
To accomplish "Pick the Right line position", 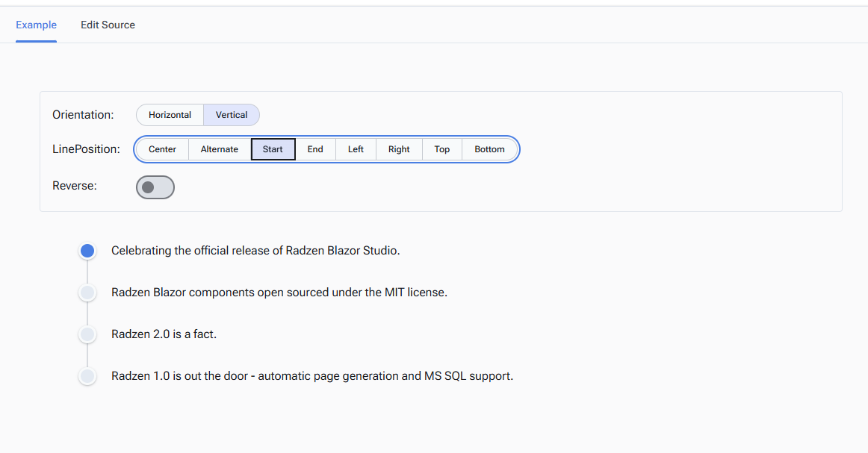I will click(399, 149).
